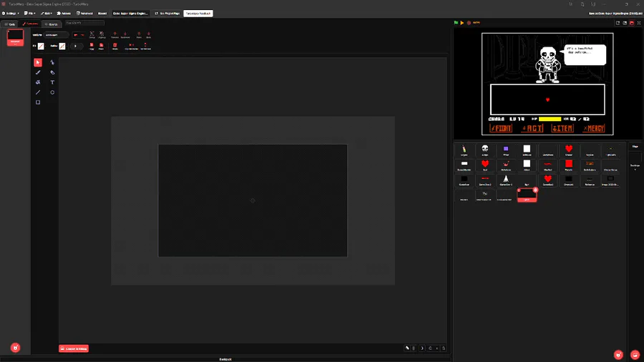This screenshot has height=362, width=644.
Task: Click the first stage layout icon above the stage
Action: point(618,23)
